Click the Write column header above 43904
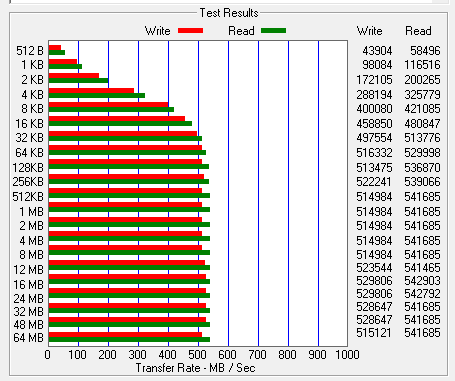Viewport: 455px width, 381px height. pyautogui.click(x=370, y=31)
